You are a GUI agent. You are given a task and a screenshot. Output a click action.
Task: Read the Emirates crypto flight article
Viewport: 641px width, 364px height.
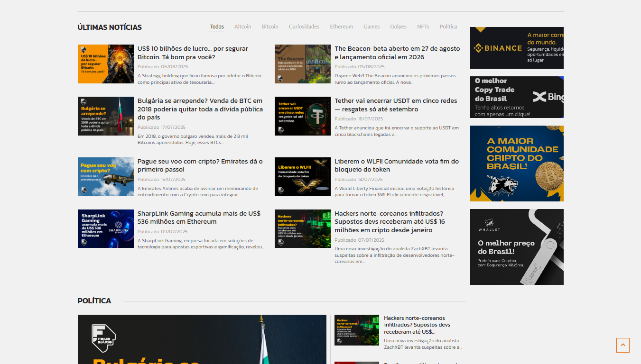pos(200,165)
